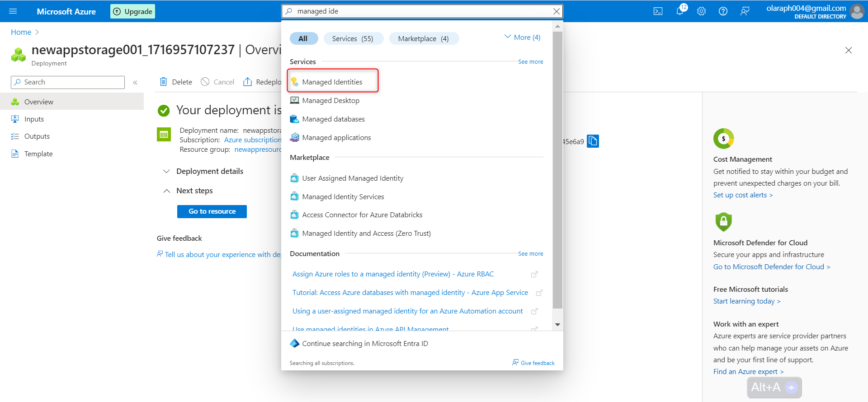The width and height of the screenshot is (868, 402).
Task: Open portal settings gear
Action: coord(701,11)
